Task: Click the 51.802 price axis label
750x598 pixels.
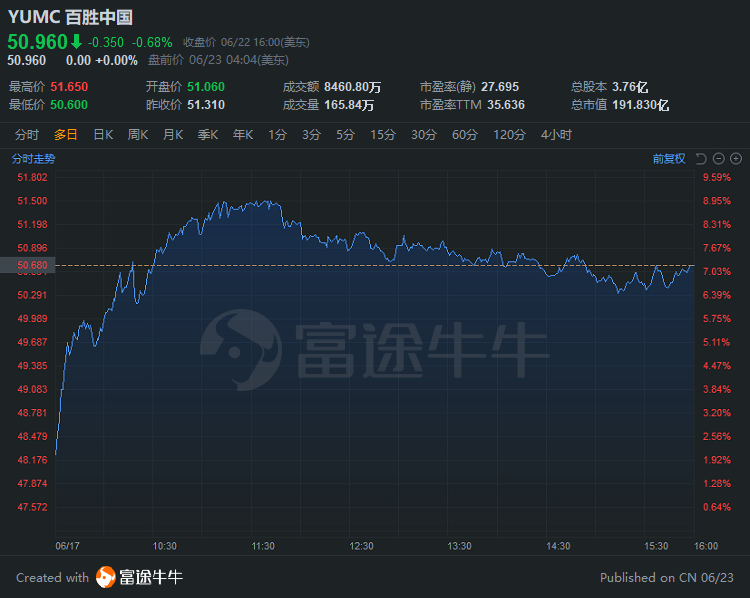Action: [x=33, y=177]
